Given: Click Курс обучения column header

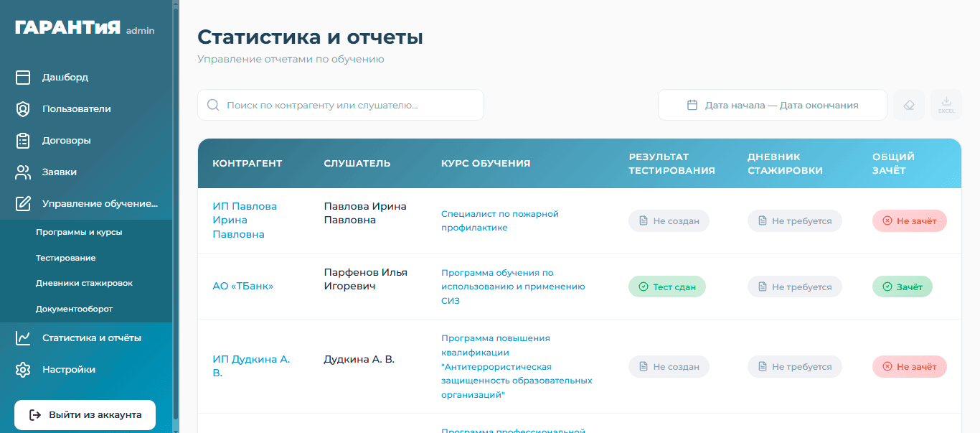Looking at the screenshot, I should [486, 163].
